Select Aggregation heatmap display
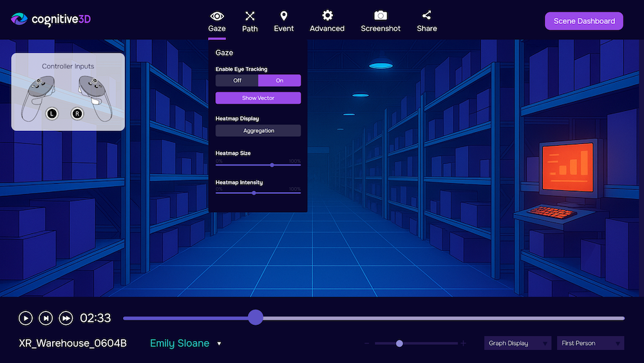The image size is (644, 363). pyautogui.click(x=258, y=131)
